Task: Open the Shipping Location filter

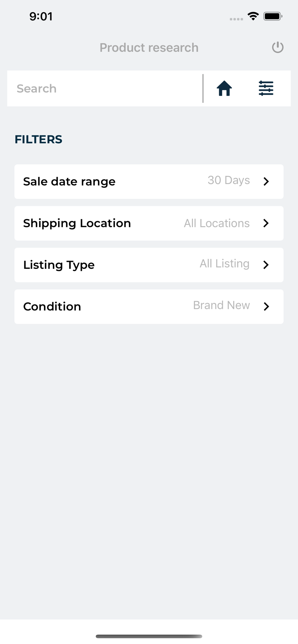Action: click(x=149, y=223)
